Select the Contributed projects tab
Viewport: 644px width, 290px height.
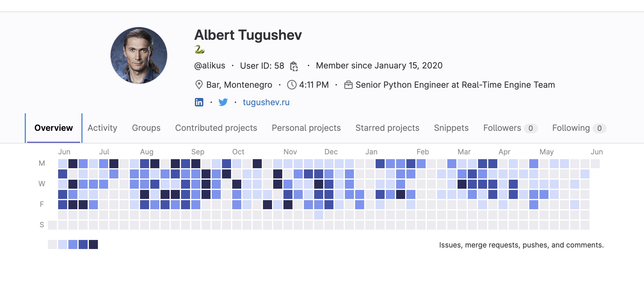tap(216, 128)
